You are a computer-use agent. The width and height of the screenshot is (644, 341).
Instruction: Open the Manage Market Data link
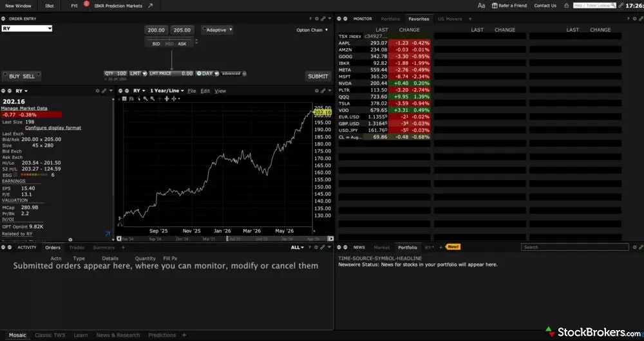coord(24,108)
